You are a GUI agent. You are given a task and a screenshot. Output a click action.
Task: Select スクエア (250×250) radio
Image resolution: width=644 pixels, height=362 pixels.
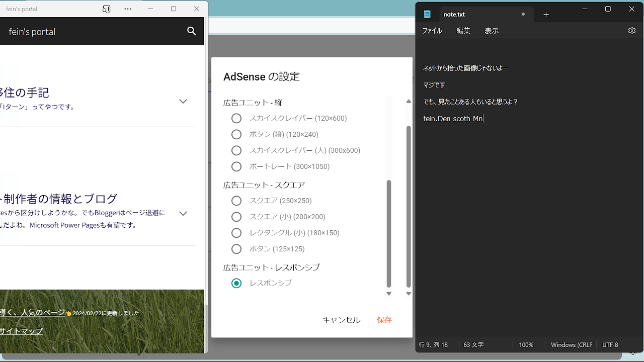(x=236, y=201)
